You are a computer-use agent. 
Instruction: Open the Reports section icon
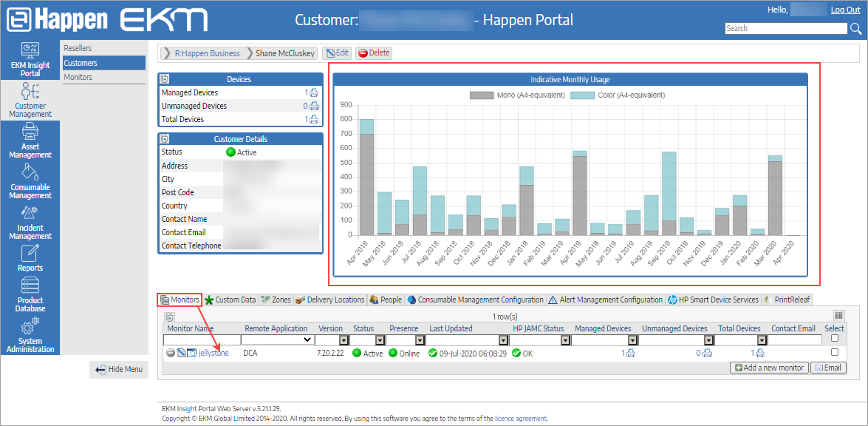coord(30,254)
